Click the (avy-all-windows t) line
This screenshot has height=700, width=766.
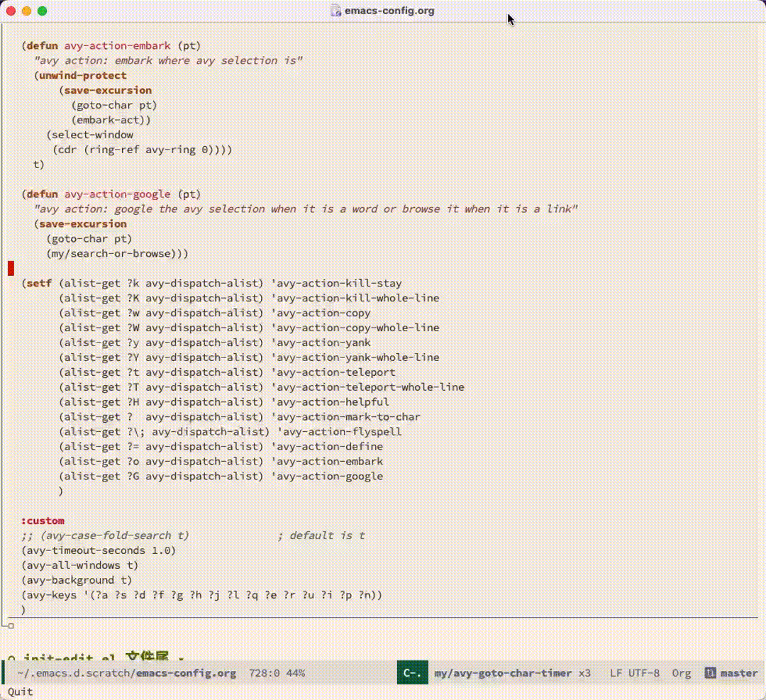(79, 566)
